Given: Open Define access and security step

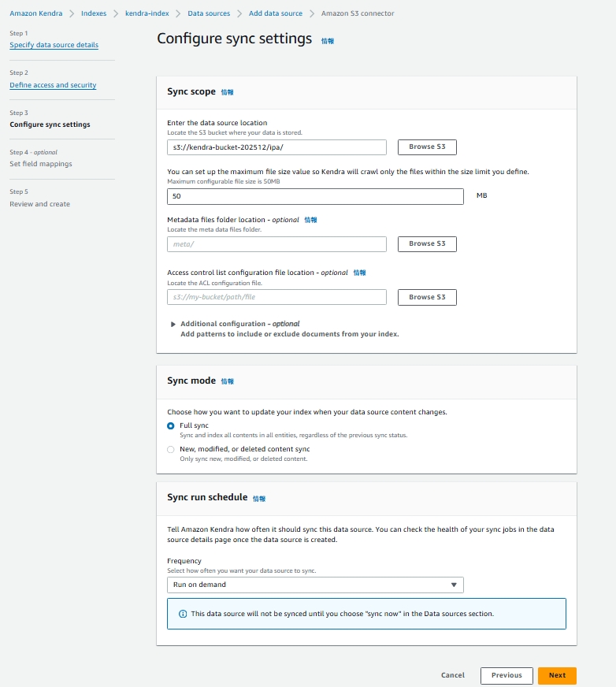Looking at the screenshot, I should (x=53, y=85).
